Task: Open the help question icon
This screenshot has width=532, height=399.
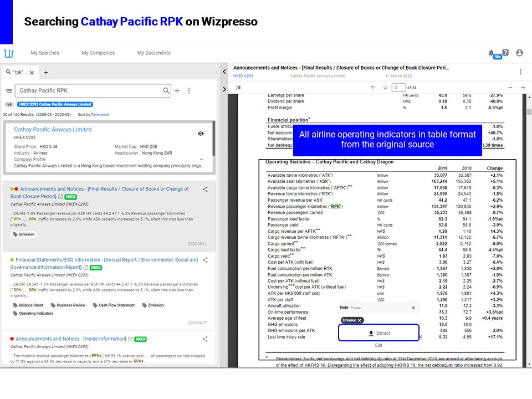Action: (x=505, y=52)
